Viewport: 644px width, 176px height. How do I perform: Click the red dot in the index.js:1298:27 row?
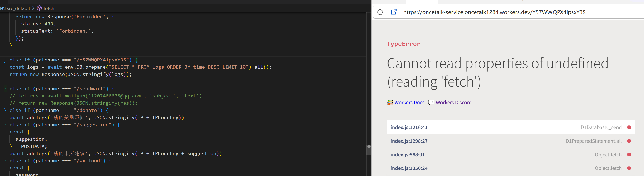tap(629, 141)
